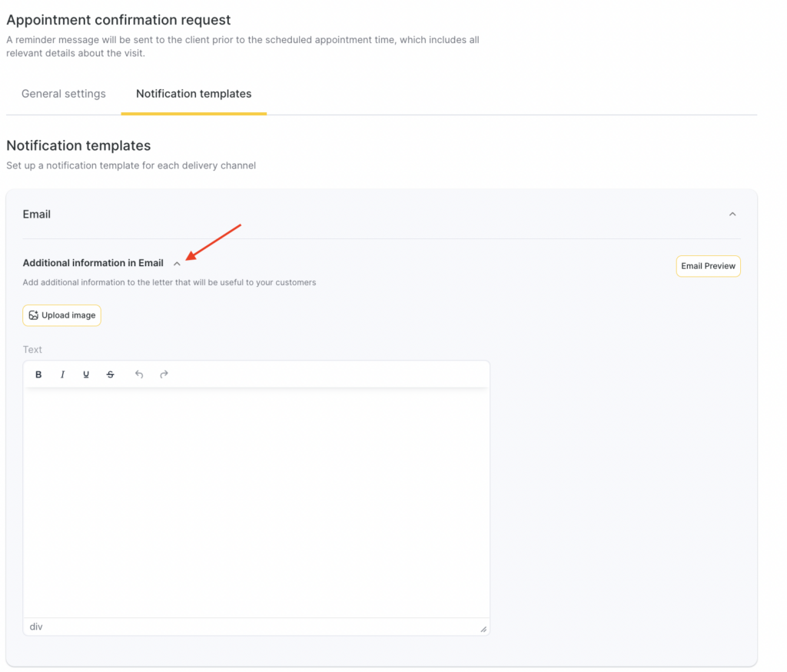
Task: Click inside the empty email text editor
Action: pyautogui.click(x=256, y=500)
